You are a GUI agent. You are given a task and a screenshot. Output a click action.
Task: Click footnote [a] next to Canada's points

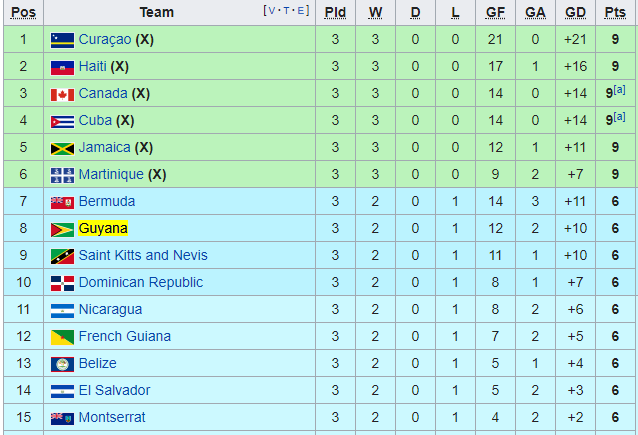tap(619, 90)
